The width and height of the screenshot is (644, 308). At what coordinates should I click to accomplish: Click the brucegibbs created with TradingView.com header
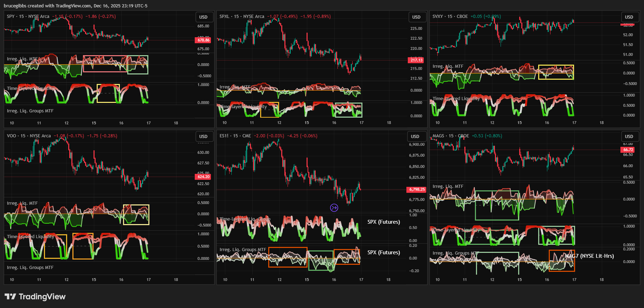[76, 6]
